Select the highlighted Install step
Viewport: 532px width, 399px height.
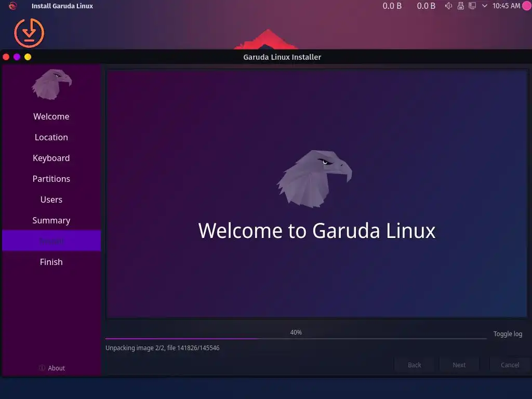[51, 241]
